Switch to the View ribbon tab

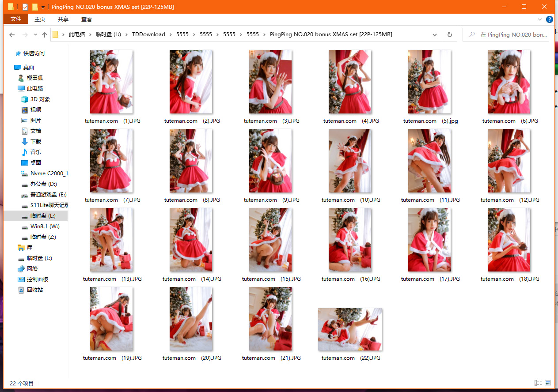(87, 19)
